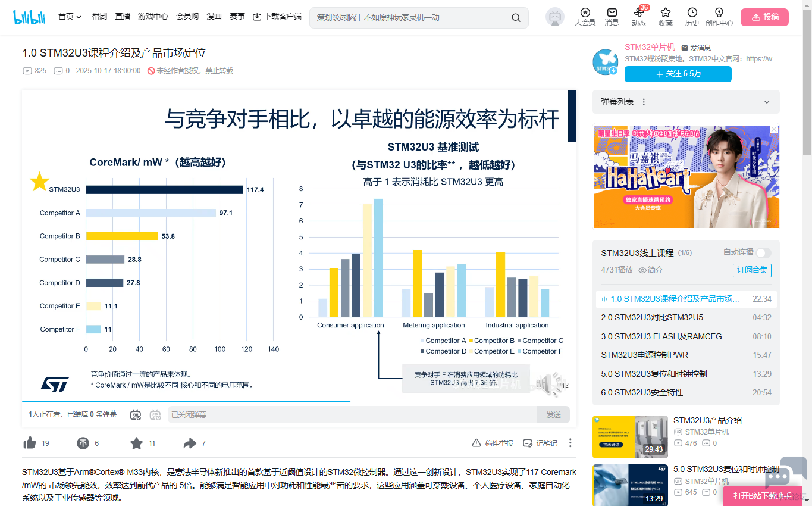Image resolution: width=812 pixels, height=506 pixels.
Task: Open 动态 feed from the top bar
Action: pyautogui.click(x=638, y=17)
